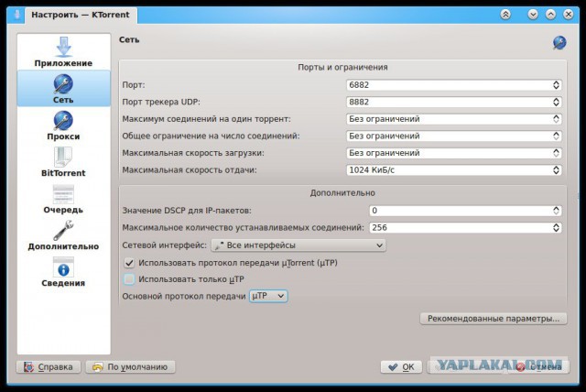The height and width of the screenshot is (392, 586).
Task: Click the Порт трекера UDP spinner arrows
Action: pyautogui.click(x=556, y=102)
